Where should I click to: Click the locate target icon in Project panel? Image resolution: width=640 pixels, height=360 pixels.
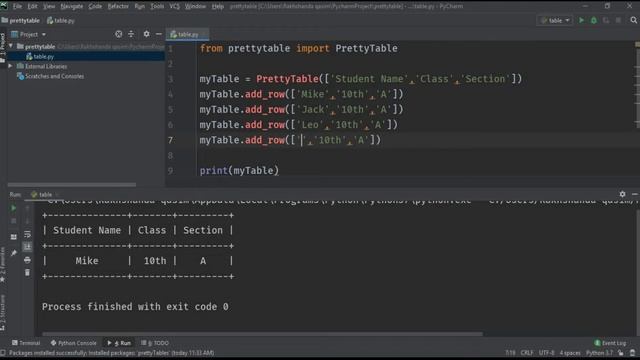point(118,34)
